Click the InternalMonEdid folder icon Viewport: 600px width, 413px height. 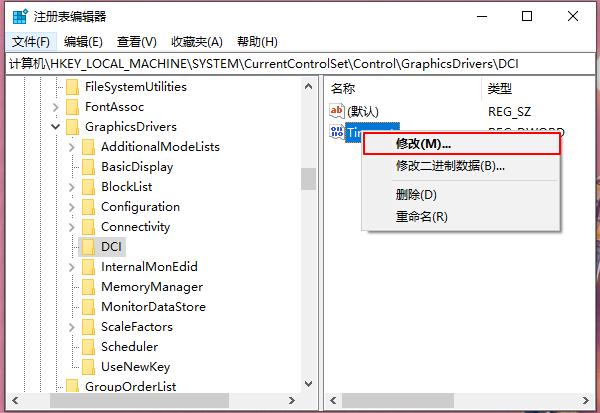(88, 267)
